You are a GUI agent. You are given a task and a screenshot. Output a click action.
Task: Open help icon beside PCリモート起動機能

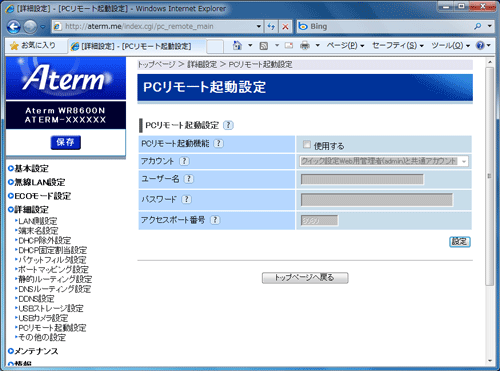pyautogui.click(x=218, y=143)
